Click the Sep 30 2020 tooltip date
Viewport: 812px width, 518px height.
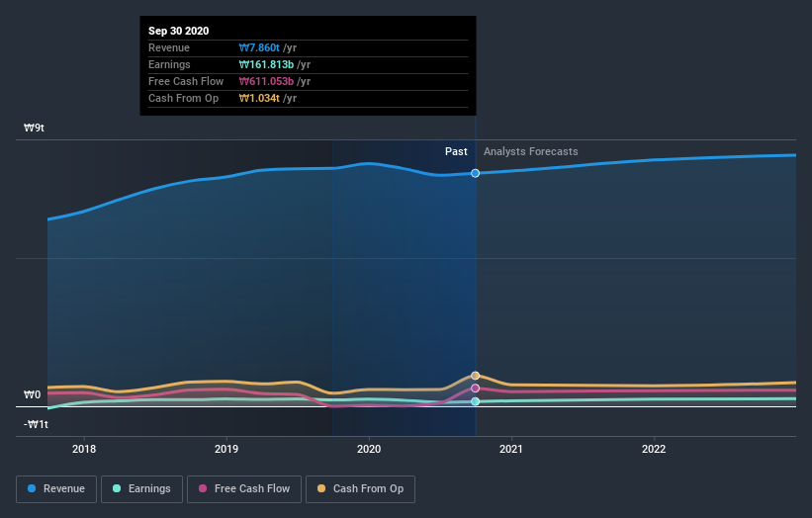point(179,31)
